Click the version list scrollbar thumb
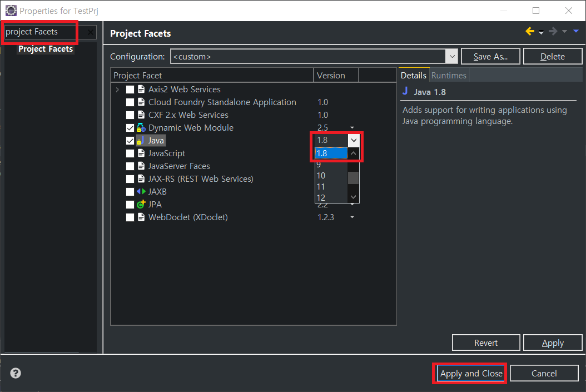Image resolution: width=586 pixels, height=392 pixels. pyautogui.click(x=353, y=178)
